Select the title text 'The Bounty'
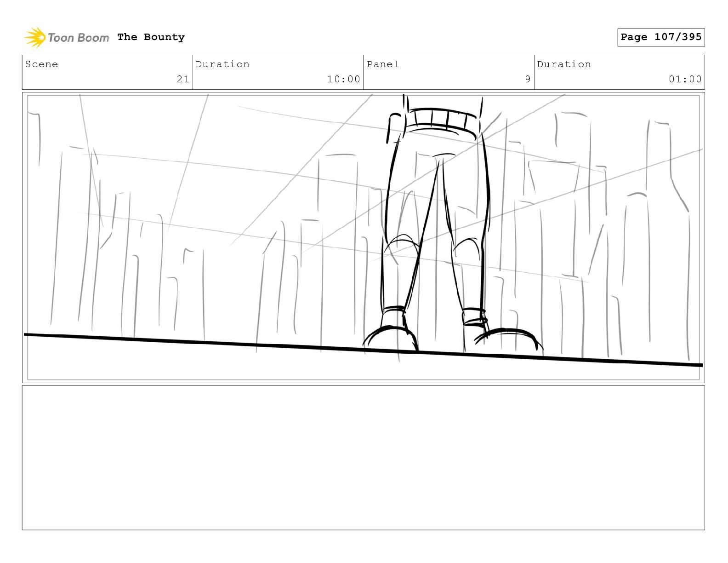 click(151, 37)
